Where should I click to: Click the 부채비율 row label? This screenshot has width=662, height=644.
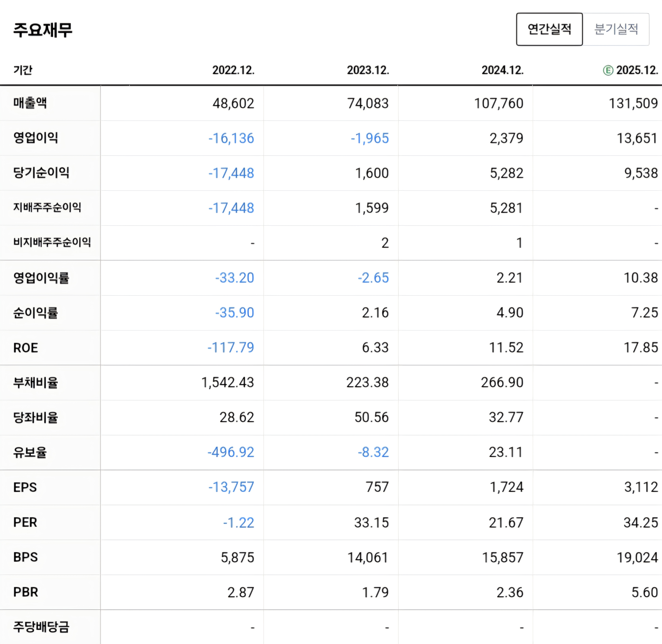(36, 382)
